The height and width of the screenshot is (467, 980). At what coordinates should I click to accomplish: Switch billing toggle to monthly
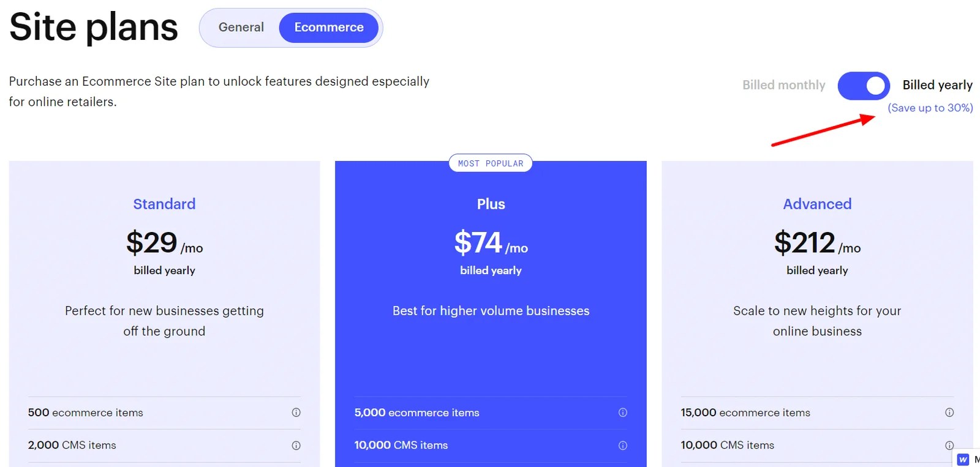pos(863,86)
